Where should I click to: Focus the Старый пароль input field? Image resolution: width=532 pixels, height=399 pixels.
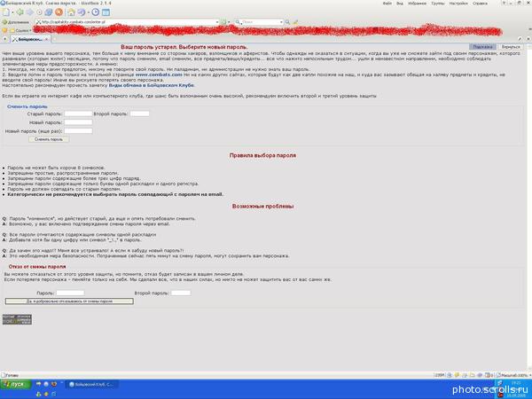click(78, 114)
